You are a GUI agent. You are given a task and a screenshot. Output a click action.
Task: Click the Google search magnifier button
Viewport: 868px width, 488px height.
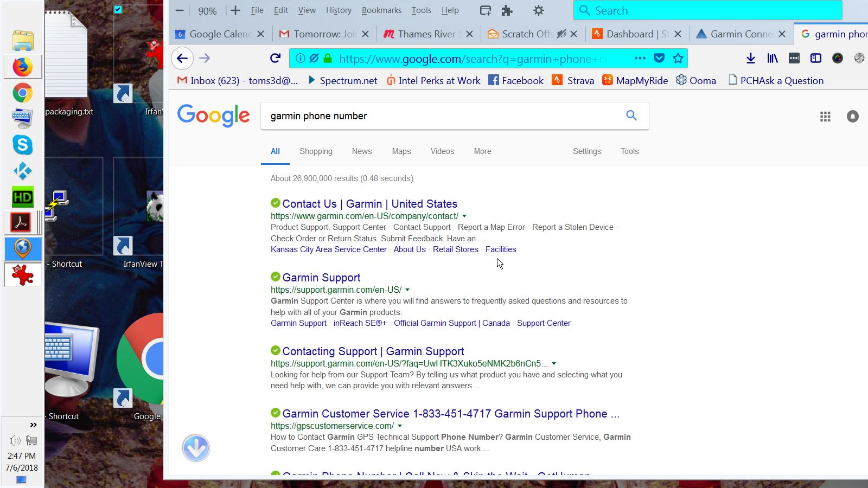(x=631, y=115)
